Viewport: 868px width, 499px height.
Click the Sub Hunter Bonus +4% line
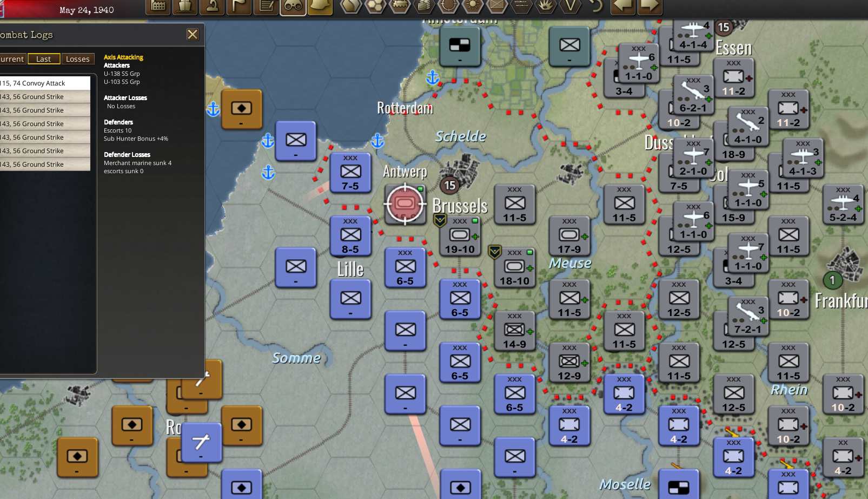click(136, 139)
